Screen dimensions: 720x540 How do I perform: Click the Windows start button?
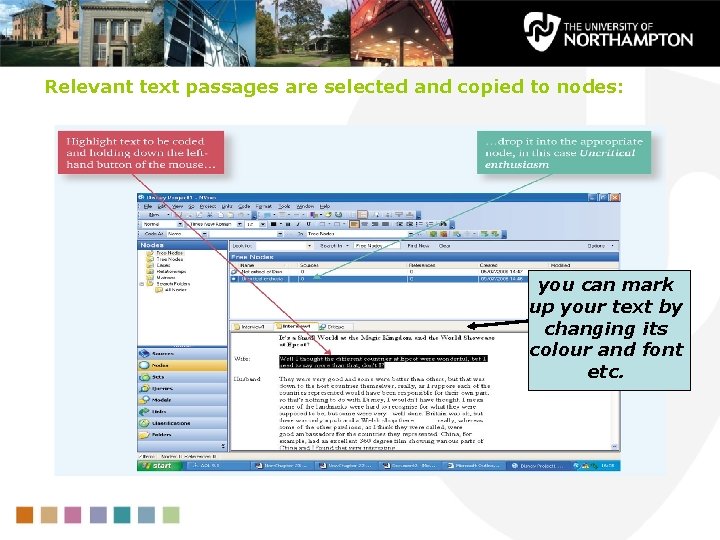(158, 466)
